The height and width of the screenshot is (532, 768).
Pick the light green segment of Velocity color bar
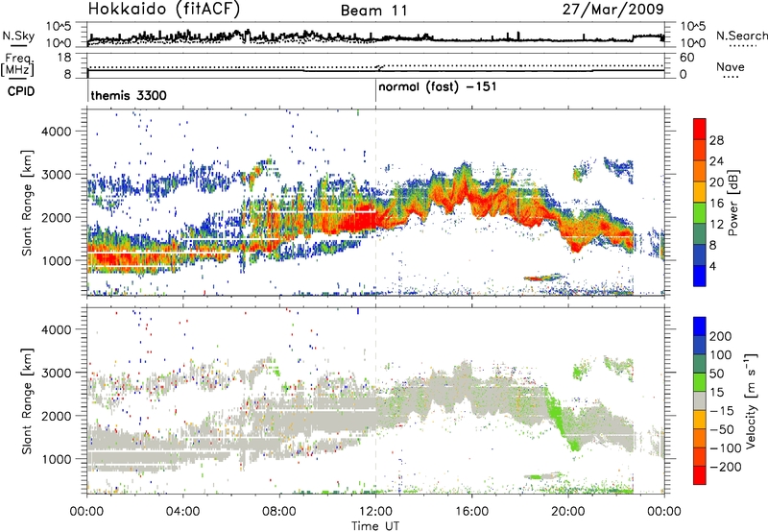700,383
